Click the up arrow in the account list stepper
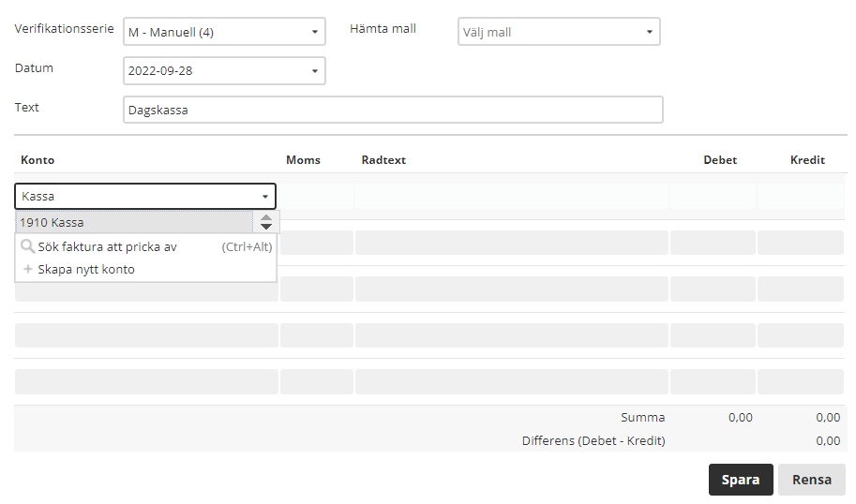 [266, 217]
